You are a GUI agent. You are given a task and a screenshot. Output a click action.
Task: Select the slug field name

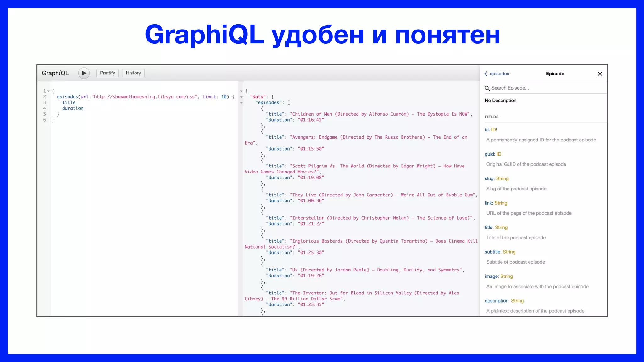(489, 178)
